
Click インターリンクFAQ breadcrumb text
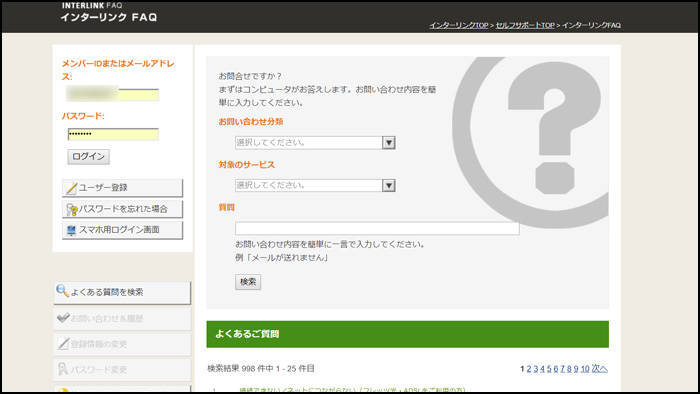pyautogui.click(x=592, y=25)
